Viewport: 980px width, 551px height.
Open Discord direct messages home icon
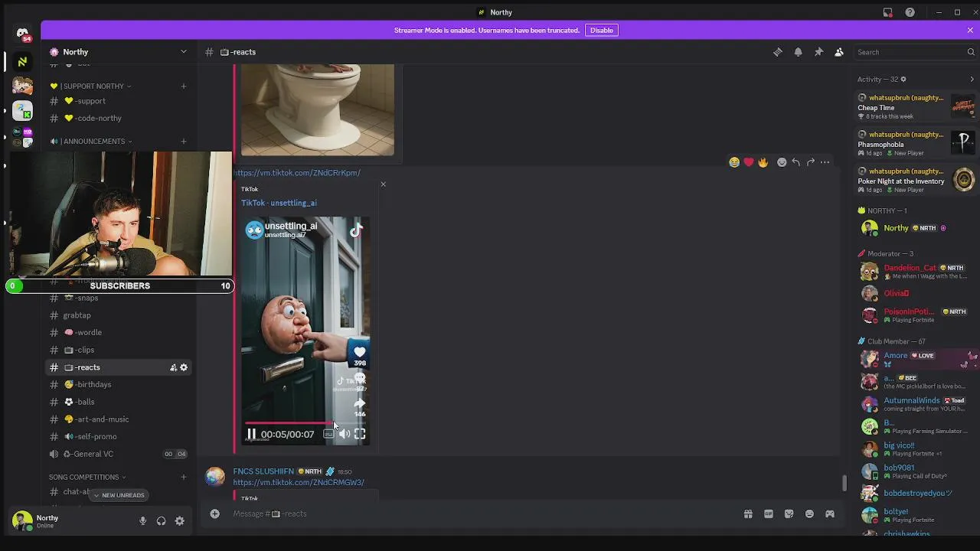22,33
